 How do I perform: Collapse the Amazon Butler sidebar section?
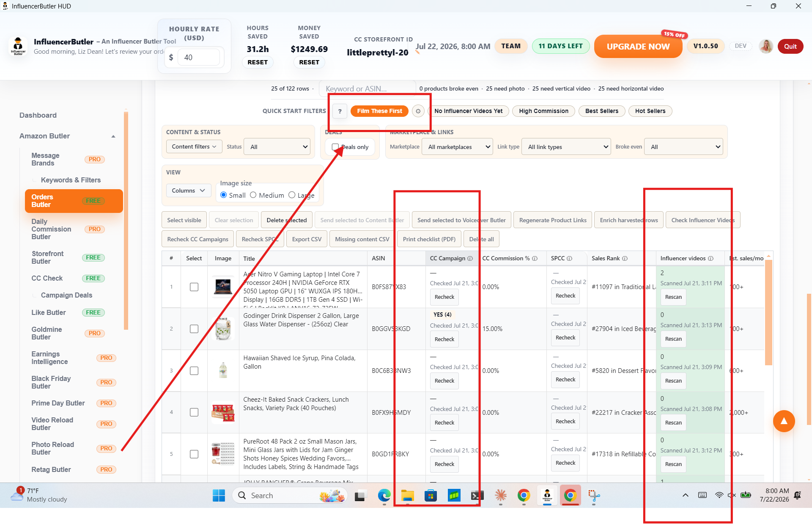pos(113,136)
